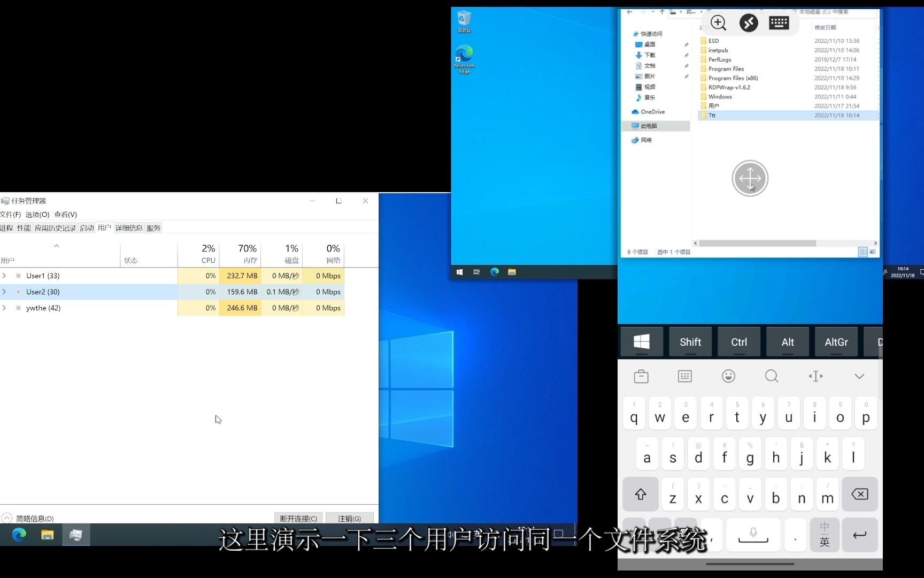Click horizontal scrollbar in explorer window

[x=758, y=243]
